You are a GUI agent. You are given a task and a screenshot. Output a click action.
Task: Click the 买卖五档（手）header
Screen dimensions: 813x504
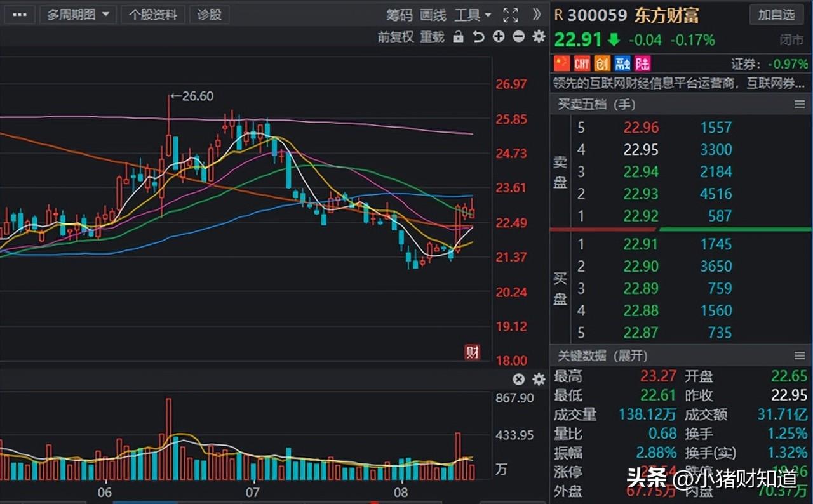pos(596,104)
